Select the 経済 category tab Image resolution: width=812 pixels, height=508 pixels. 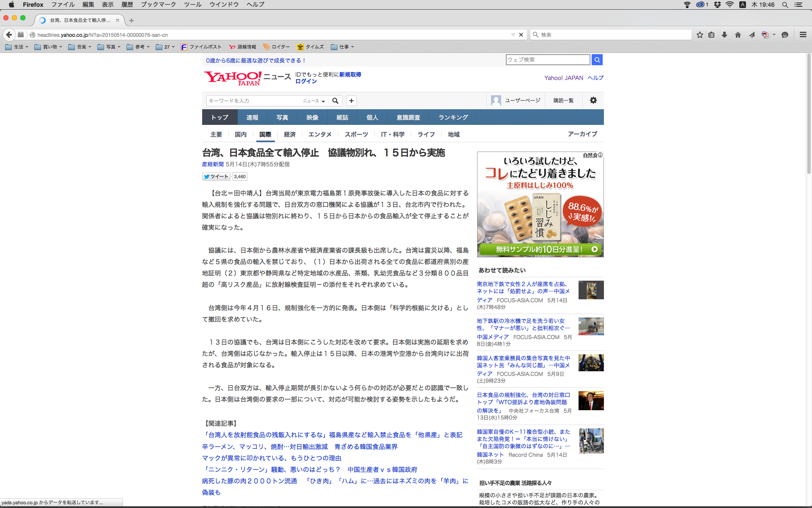tap(290, 134)
